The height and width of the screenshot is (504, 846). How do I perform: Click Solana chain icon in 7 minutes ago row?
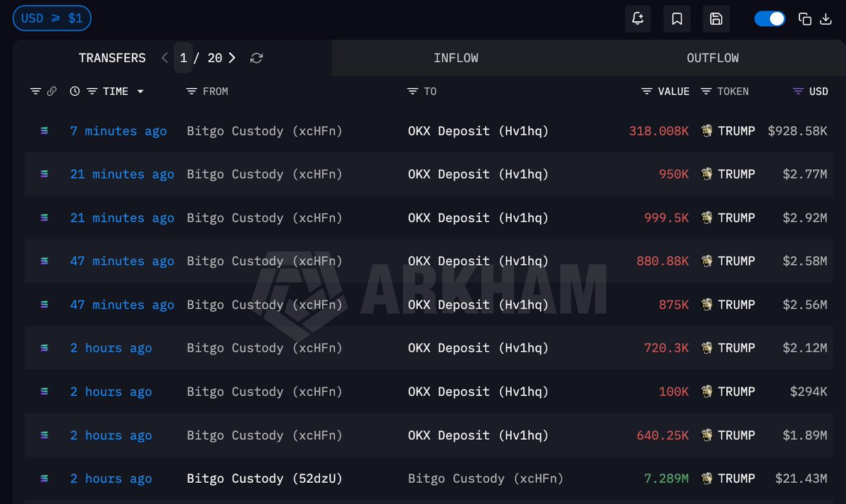(x=44, y=131)
